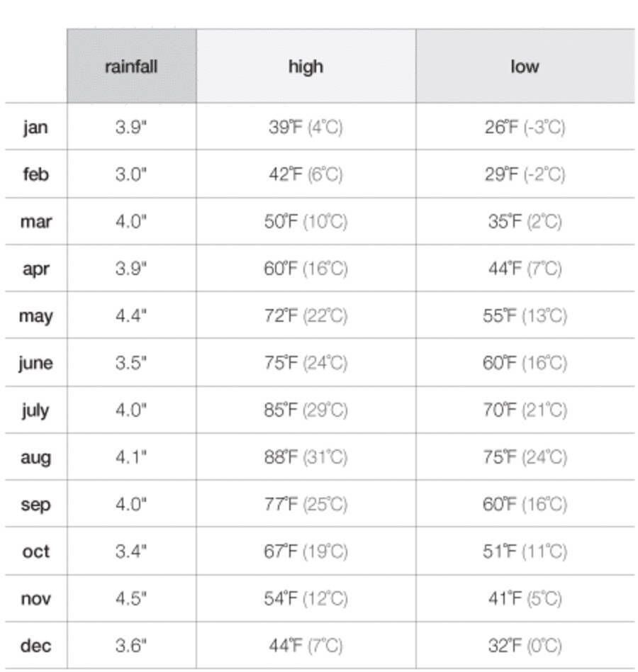Select the oct row label

pyautogui.click(x=35, y=551)
